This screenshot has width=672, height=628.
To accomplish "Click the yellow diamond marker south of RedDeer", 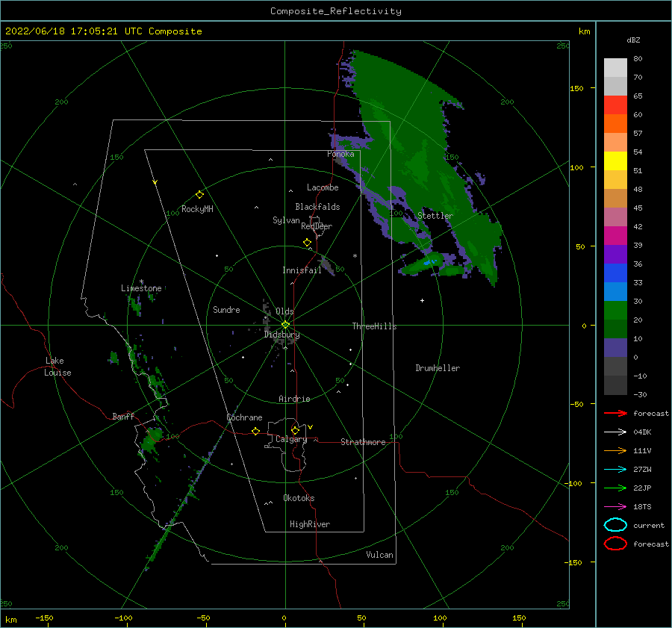I will tap(308, 243).
